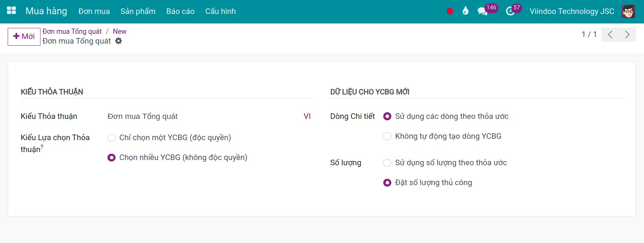This screenshot has height=243, width=644.
Task: Click the Mua hàng app title
Action: click(x=46, y=11)
